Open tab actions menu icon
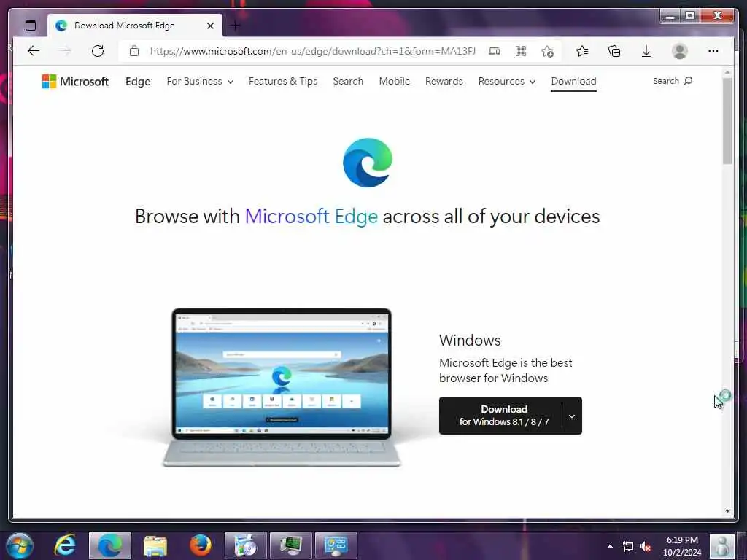 pos(31,26)
